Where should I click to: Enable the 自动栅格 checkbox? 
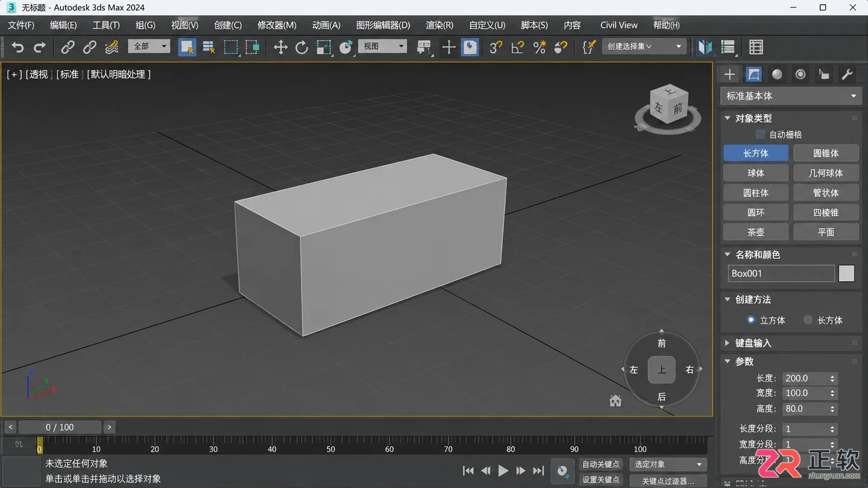[x=761, y=134]
